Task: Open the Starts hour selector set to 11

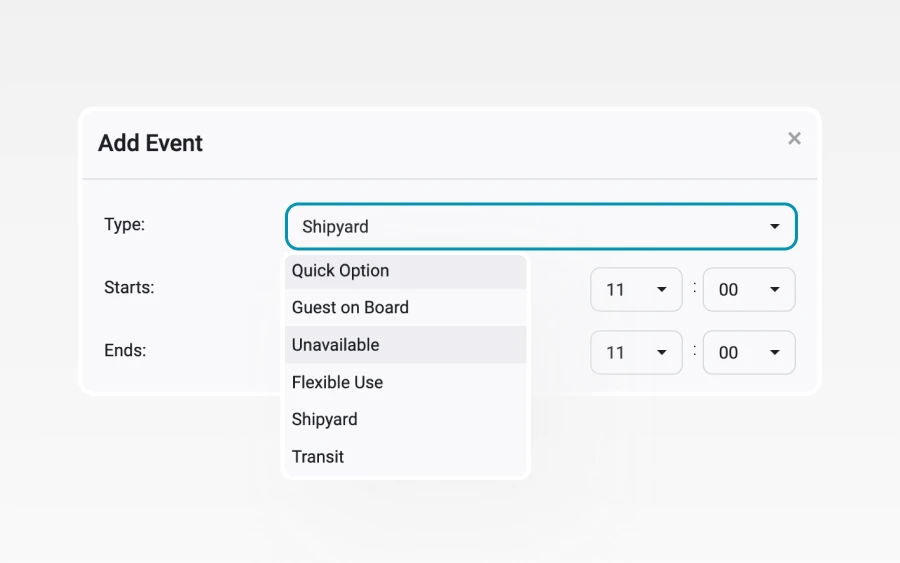Action: click(x=636, y=289)
